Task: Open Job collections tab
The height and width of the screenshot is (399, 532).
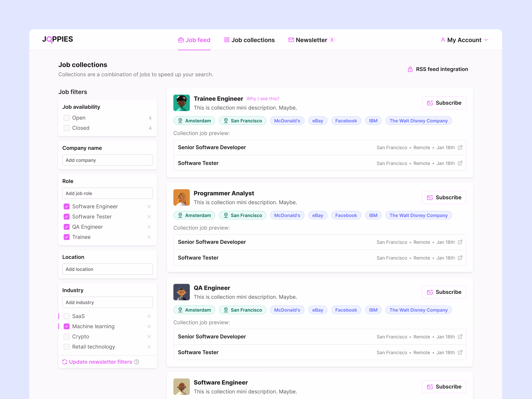Action: click(249, 40)
